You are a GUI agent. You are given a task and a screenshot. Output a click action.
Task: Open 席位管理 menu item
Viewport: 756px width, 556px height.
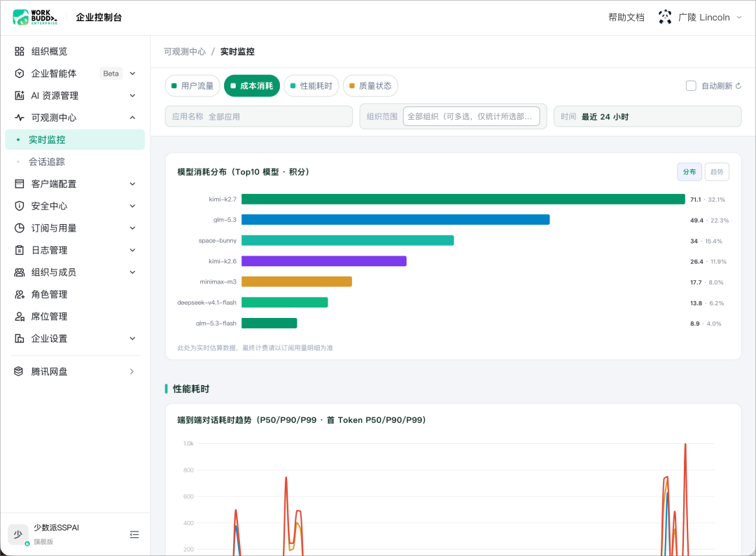[75, 317]
